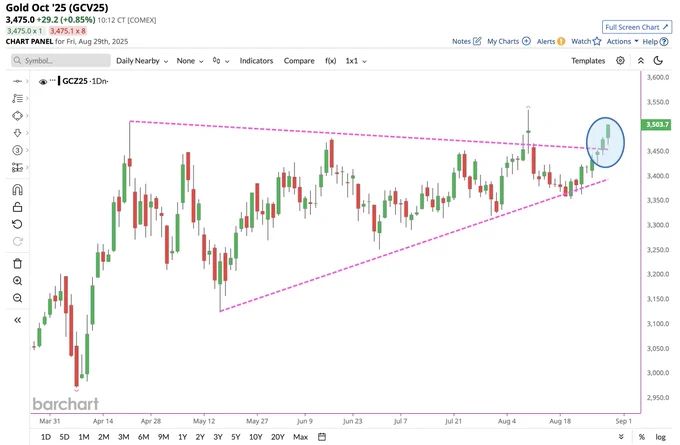Select the 1Y time range
Image resolution: width=680 pixels, height=445 pixels.
coord(183,437)
